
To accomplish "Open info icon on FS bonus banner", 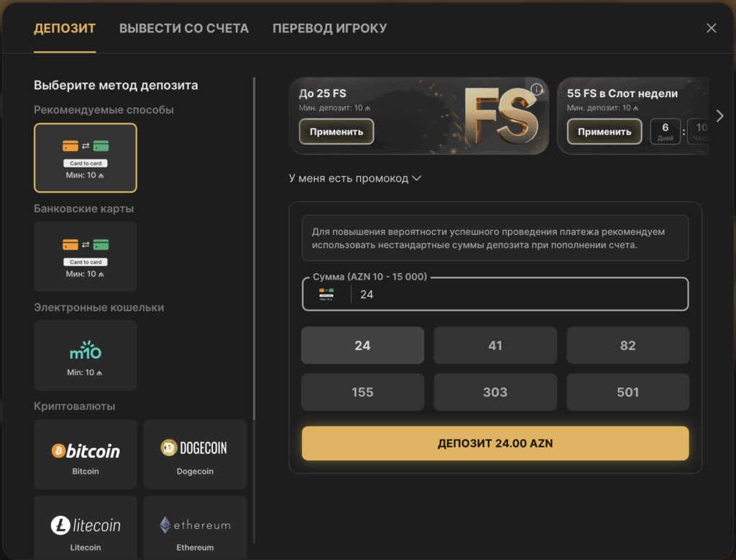I will point(536,89).
